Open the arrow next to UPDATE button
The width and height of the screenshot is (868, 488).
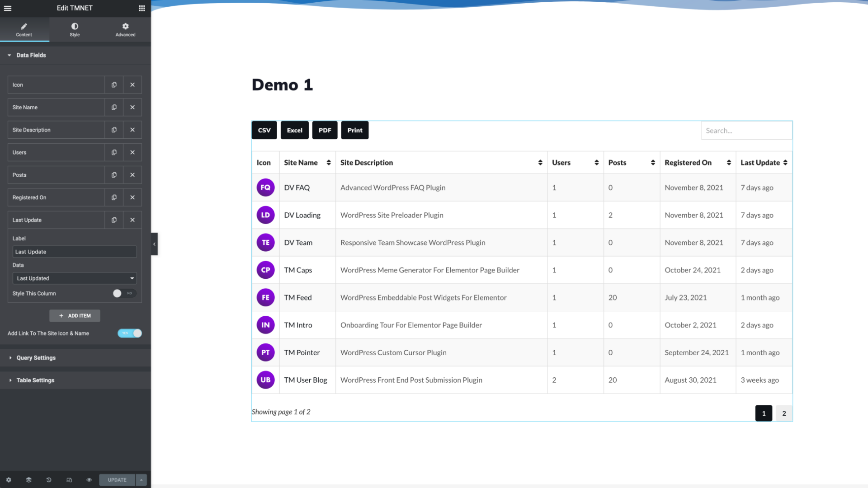pyautogui.click(x=141, y=480)
